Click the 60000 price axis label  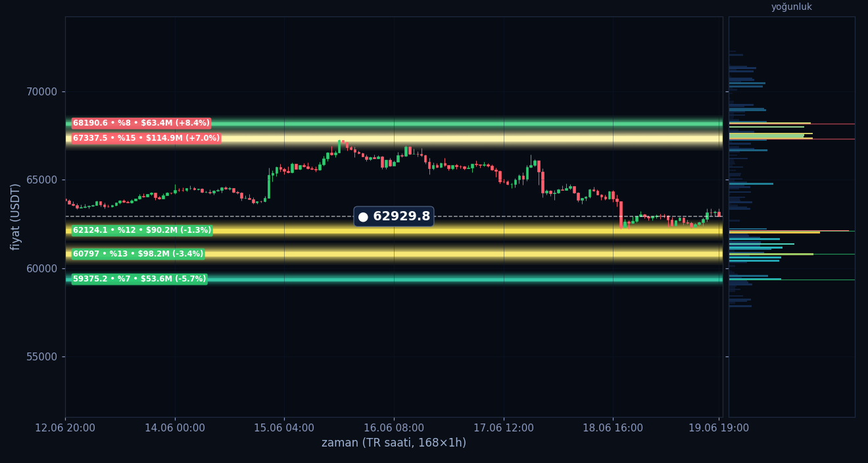[41, 268]
